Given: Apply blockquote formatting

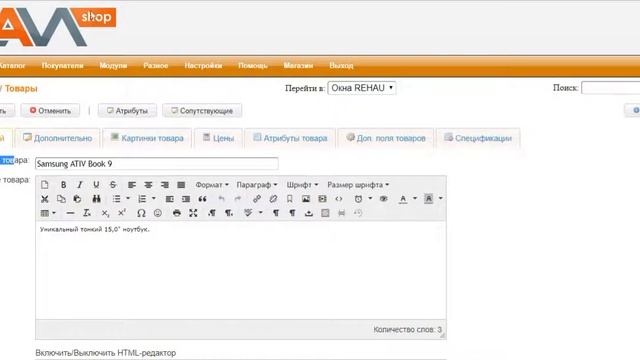Looking at the screenshot, I should coord(202,199).
